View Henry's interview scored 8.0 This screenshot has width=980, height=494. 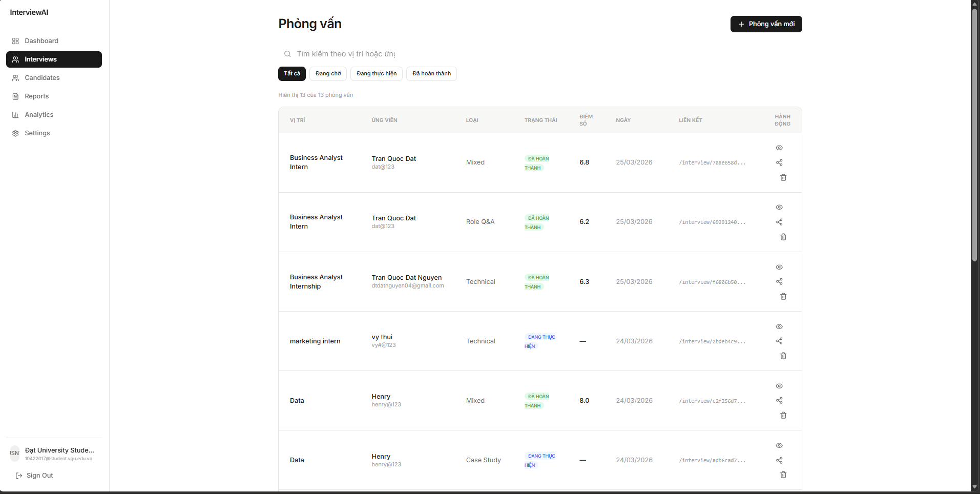pyautogui.click(x=779, y=386)
